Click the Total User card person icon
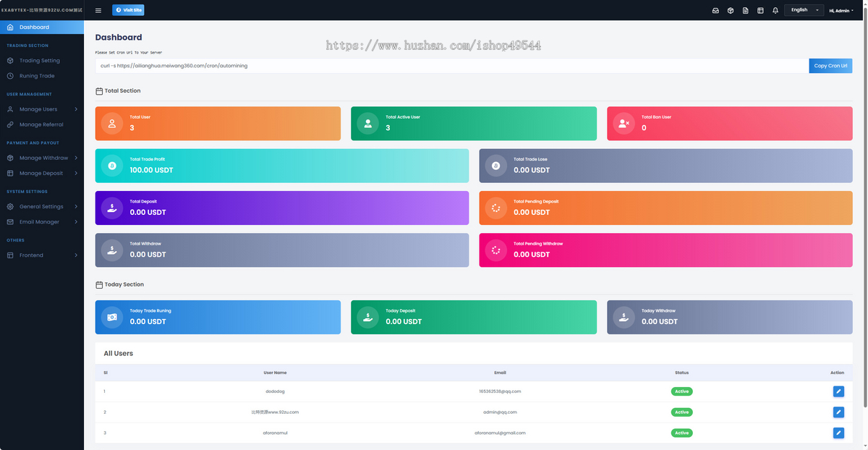 pos(112,124)
